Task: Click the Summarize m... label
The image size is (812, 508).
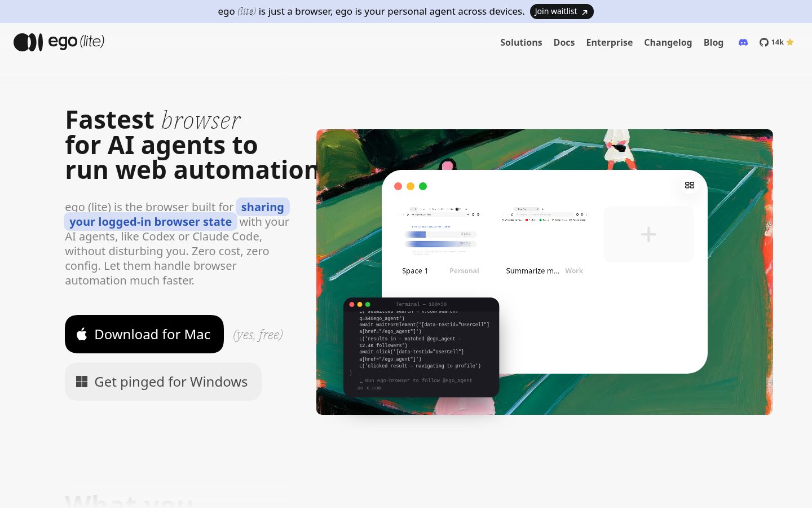Action: click(532, 271)
